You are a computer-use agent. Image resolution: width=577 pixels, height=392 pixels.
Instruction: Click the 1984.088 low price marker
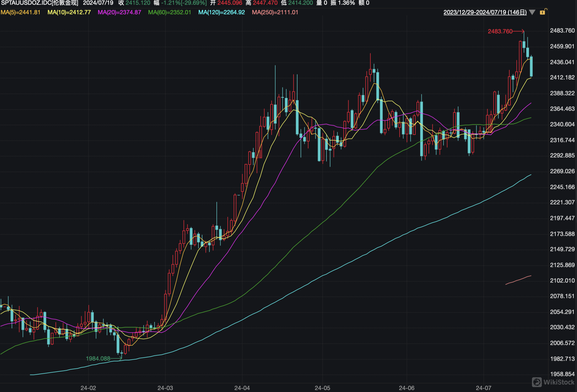click(98, 358)
